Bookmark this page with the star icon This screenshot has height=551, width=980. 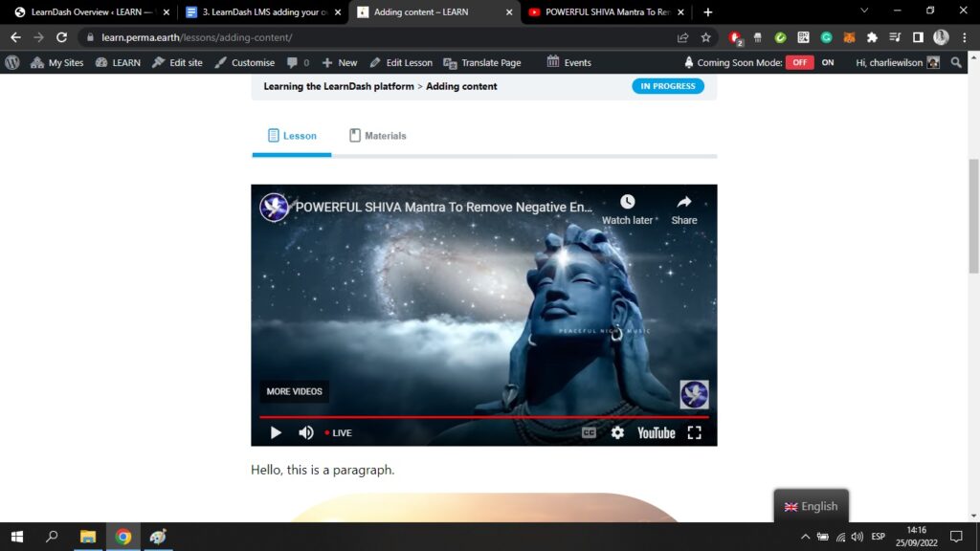click(706, 37)
